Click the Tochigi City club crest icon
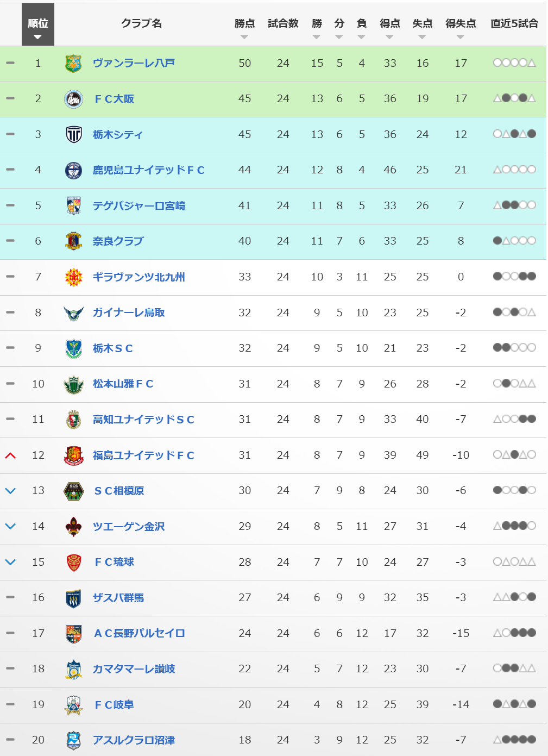The image size is (548, 756). click(x=73, y=134)
